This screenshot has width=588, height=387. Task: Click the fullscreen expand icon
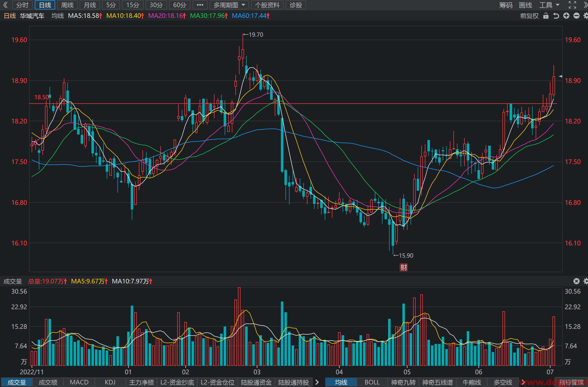(x=572, y=5)
